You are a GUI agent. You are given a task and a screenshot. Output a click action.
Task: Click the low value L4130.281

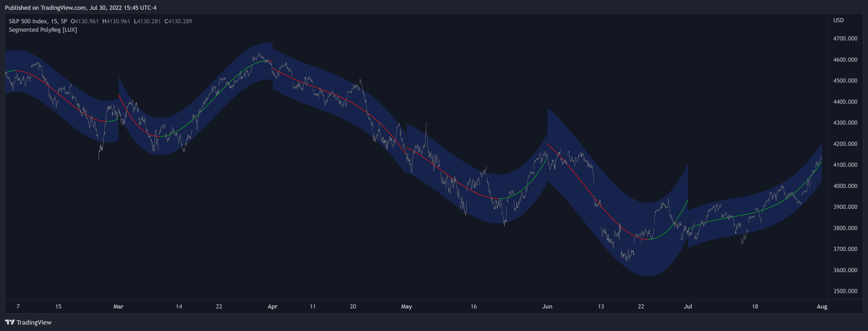tap(147, 21)
